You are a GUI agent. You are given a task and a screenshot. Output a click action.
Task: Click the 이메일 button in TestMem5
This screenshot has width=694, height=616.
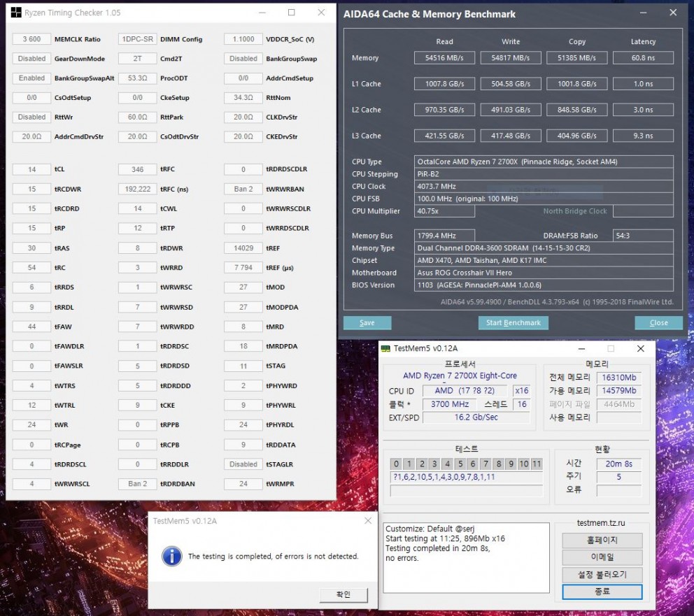[602, 557]
